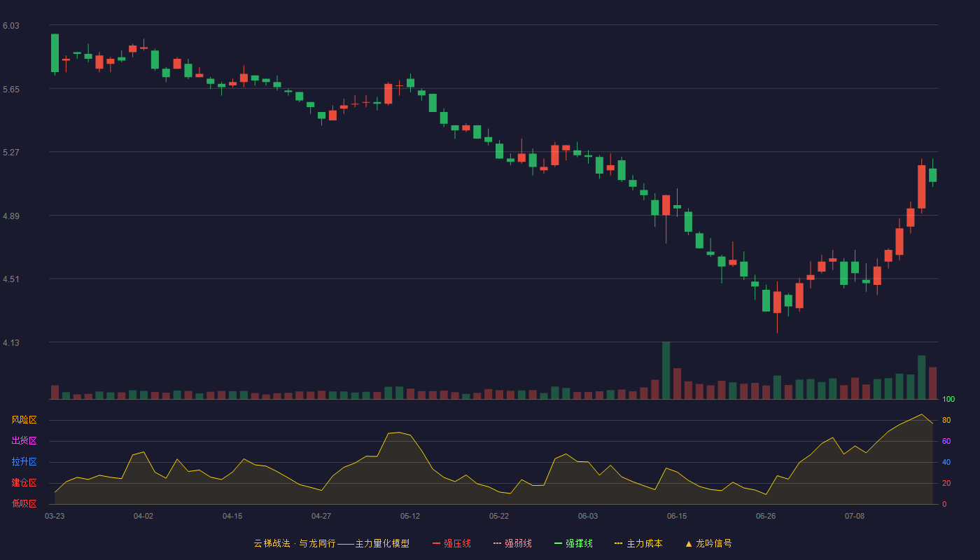The height and width of the screenshot is (560, 980).
Task: Click the 07-08 date label
Action: [x=855, y=516]
